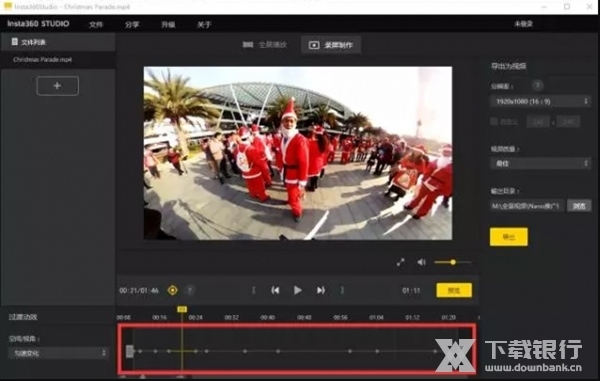
Task: Open the 升级 menu
Action: click(x=168, y=24)
